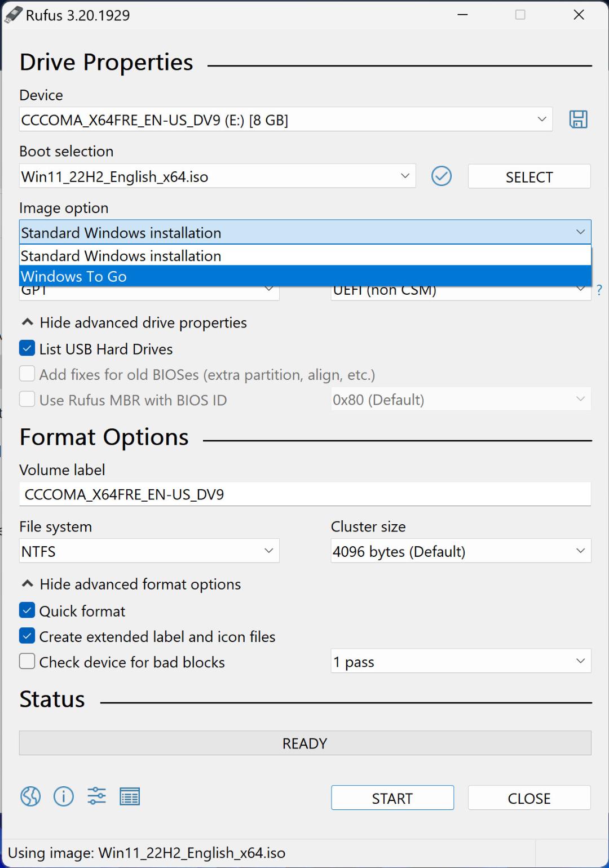Open the File system NTFS dropdown

tap(149, 551)
